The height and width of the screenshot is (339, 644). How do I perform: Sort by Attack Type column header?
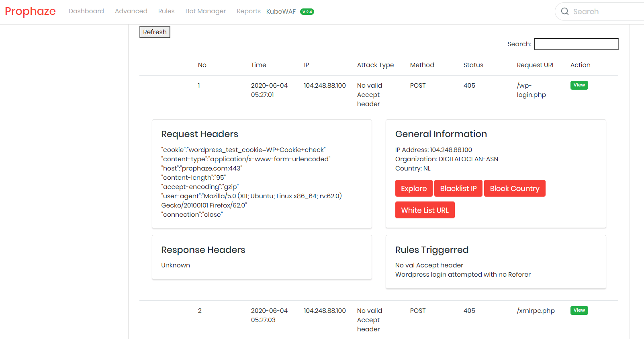(x=375, y=65)
